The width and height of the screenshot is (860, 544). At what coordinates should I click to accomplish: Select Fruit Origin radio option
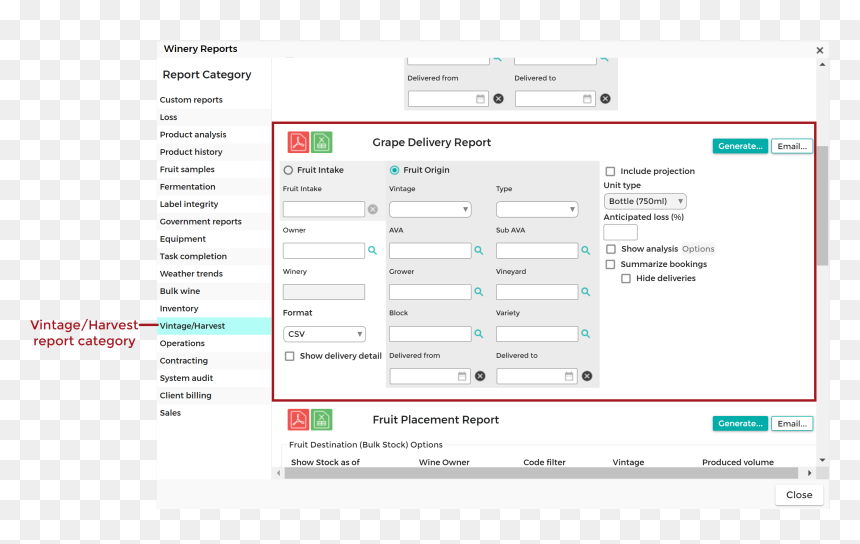(x=394, y=171)
